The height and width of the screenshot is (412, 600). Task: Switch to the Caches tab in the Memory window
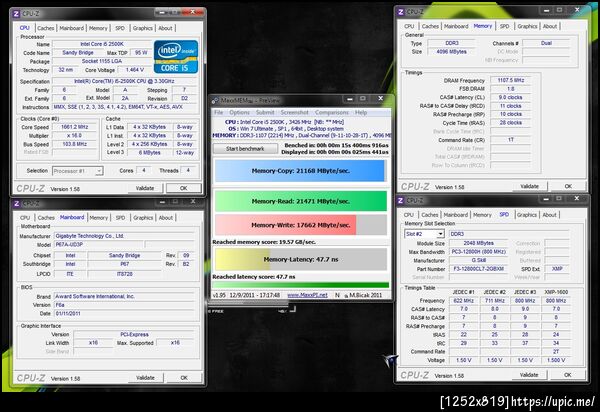click(x=430, y=26)
